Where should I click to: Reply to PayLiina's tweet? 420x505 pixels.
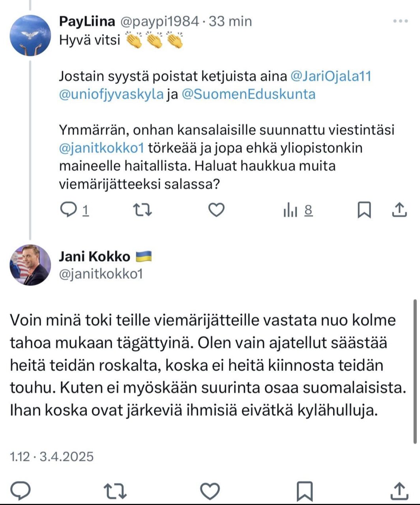(69, 210)
